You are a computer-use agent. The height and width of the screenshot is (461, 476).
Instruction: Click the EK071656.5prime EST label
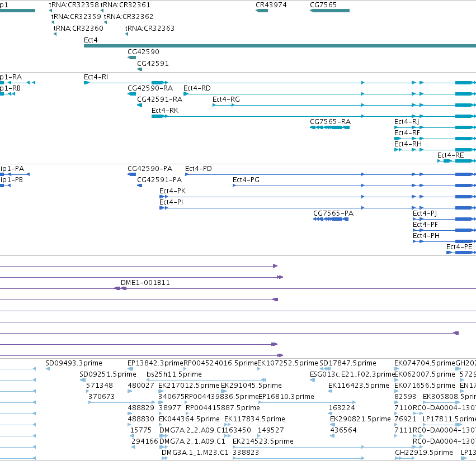425,386
